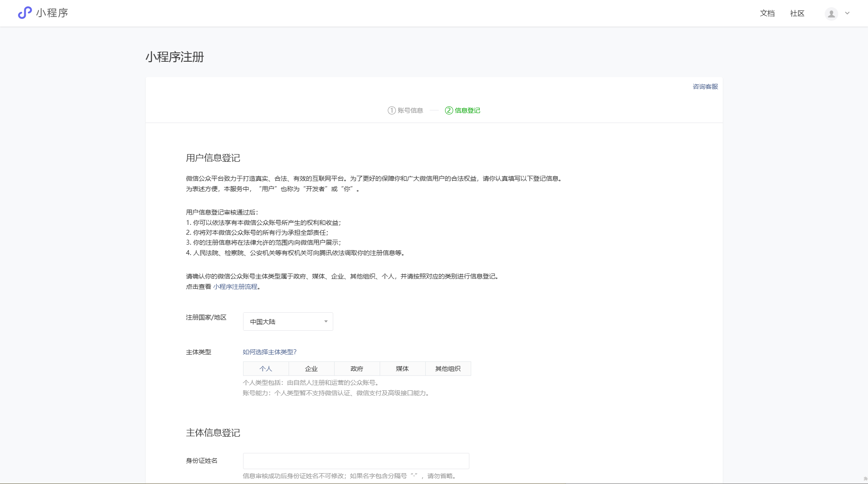Viewport: 868px width, 484px height.
Task: Open the 社区 page
Action: [x=797, y=14]
